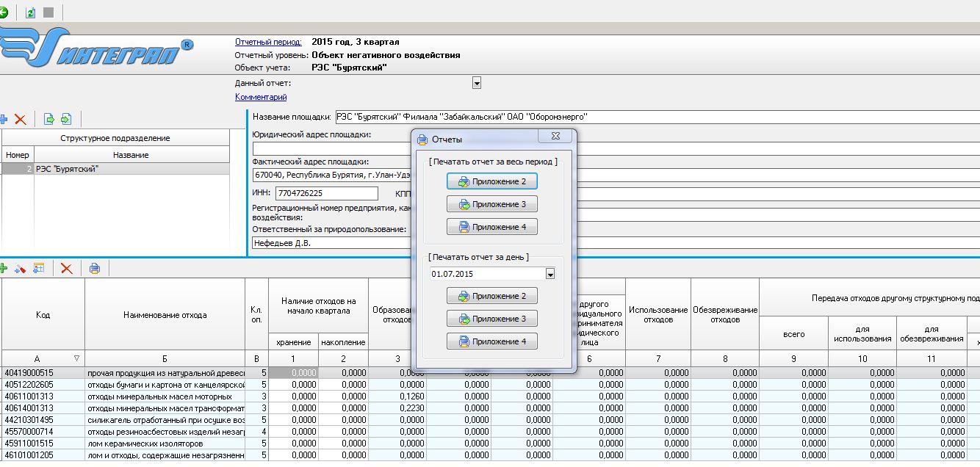Print Приложение 4 for the whole period
980x467 pixels.
coord(491,227)
